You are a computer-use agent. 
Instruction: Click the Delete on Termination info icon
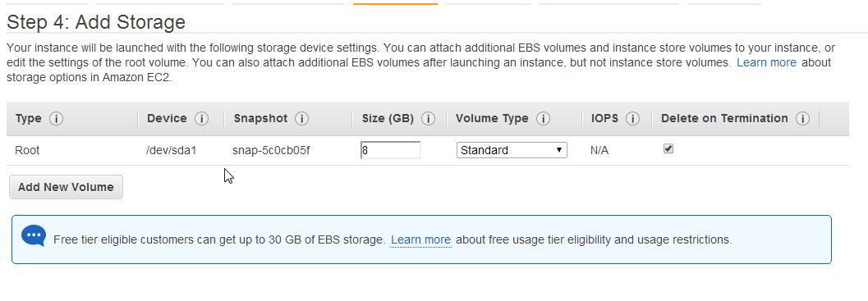click(802, 118)
